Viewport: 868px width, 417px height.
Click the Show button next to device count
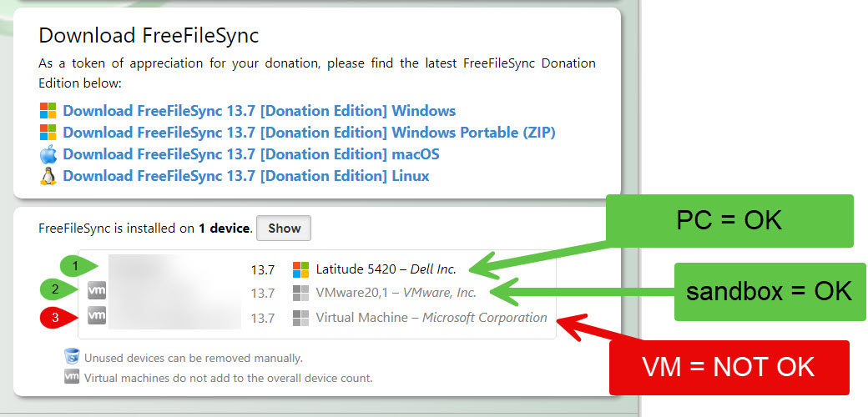click(285, 229)
